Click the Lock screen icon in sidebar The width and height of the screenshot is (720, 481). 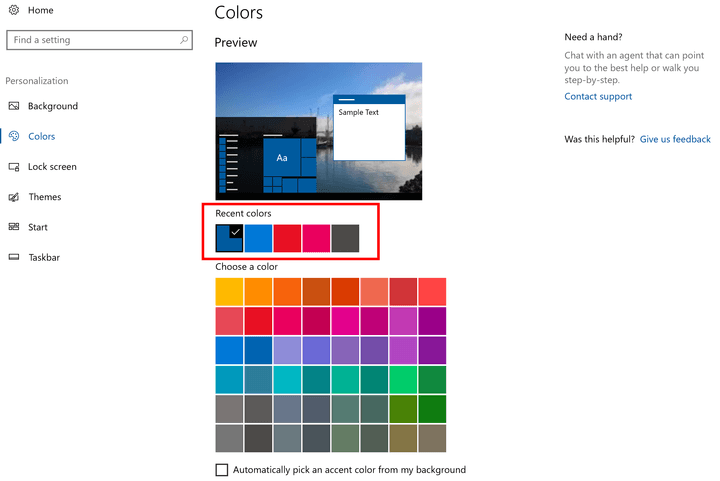tap(14, 167)
